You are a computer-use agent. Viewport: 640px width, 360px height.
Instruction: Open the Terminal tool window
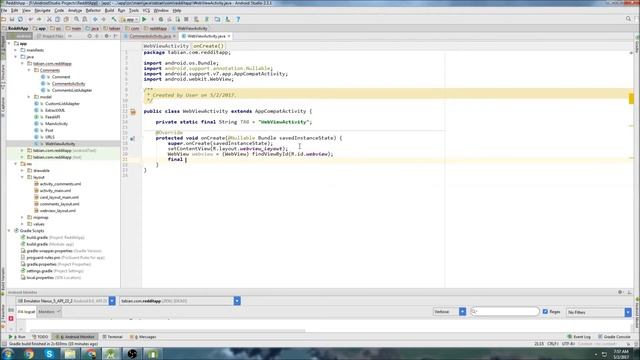click(112, 337)
